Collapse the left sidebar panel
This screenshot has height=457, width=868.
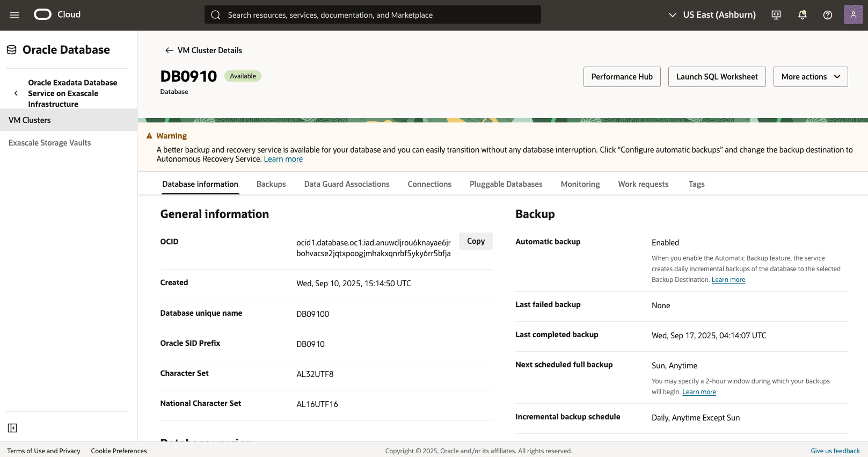pos(12,428)
